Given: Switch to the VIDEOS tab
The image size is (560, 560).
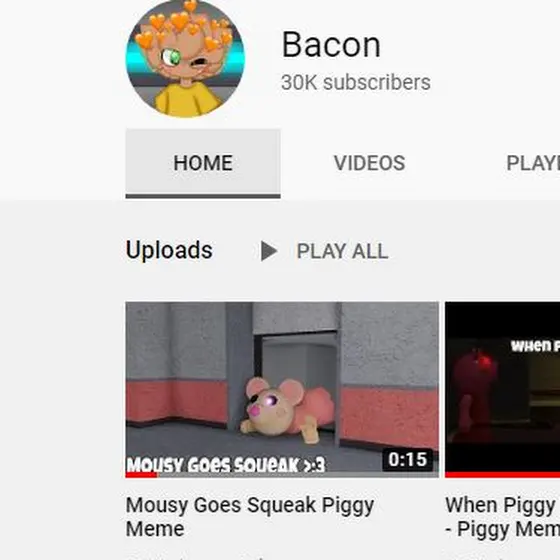Looking at the screenshot, I should (369, 163).
